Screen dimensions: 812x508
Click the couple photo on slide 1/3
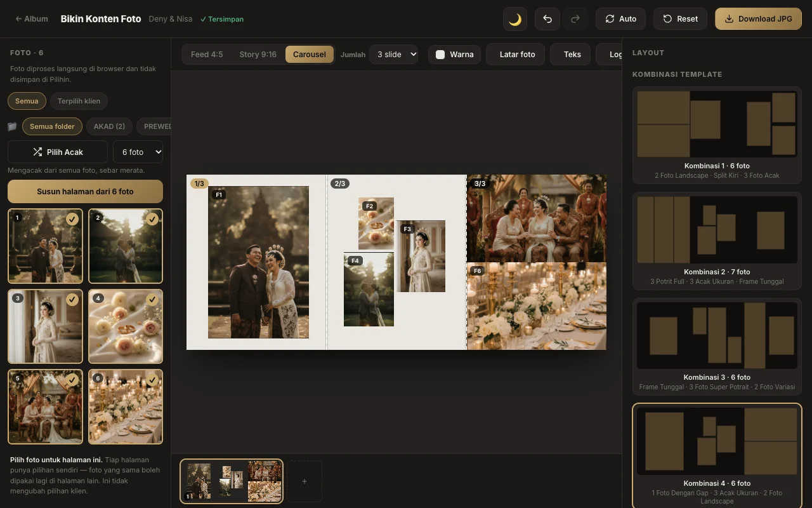coord(258,262)
